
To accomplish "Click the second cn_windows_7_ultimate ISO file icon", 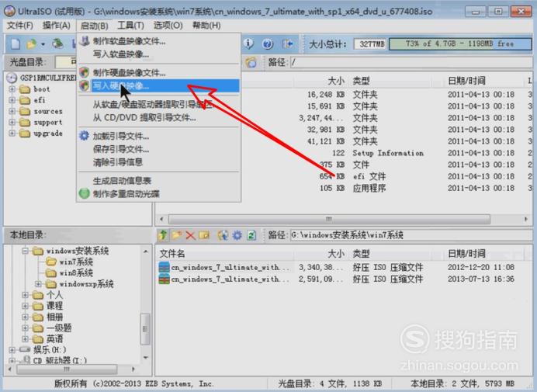I will 164,279.
